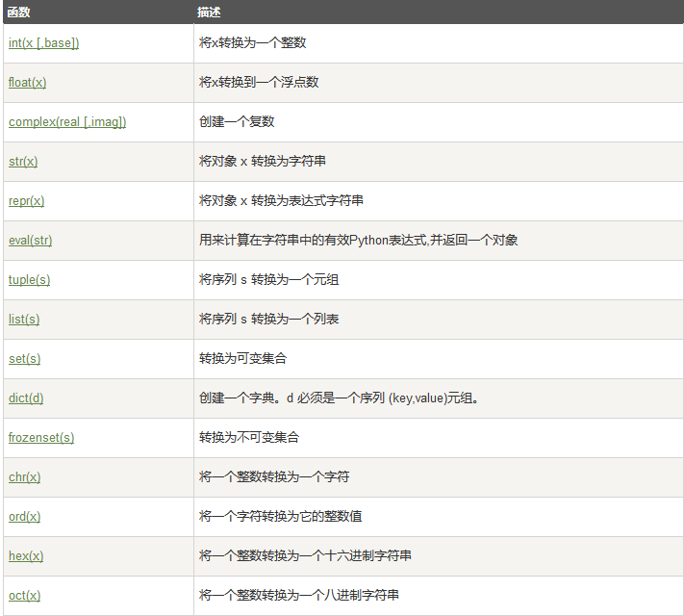Viewport: 684px width, 616px height.
Task: Click the frozenset(s) link
Action: (41, 437)
